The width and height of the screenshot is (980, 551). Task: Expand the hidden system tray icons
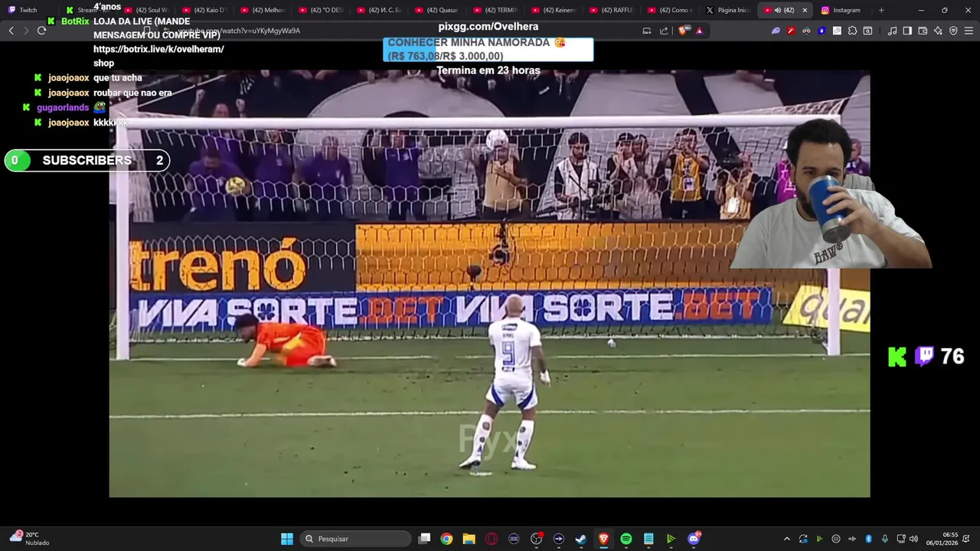tap(786, 539)
